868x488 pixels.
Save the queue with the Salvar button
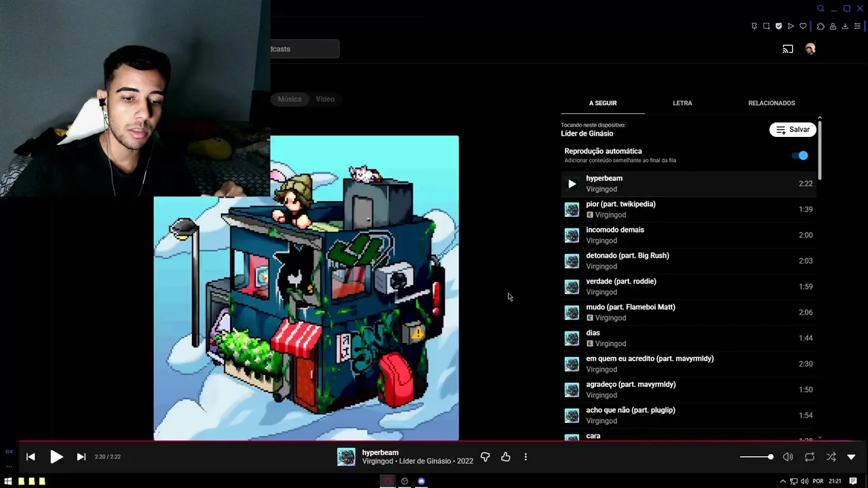[793, 129]
